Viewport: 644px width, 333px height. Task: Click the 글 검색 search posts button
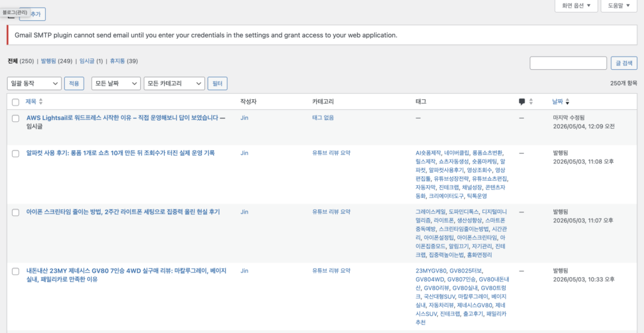tap(624, 63)
